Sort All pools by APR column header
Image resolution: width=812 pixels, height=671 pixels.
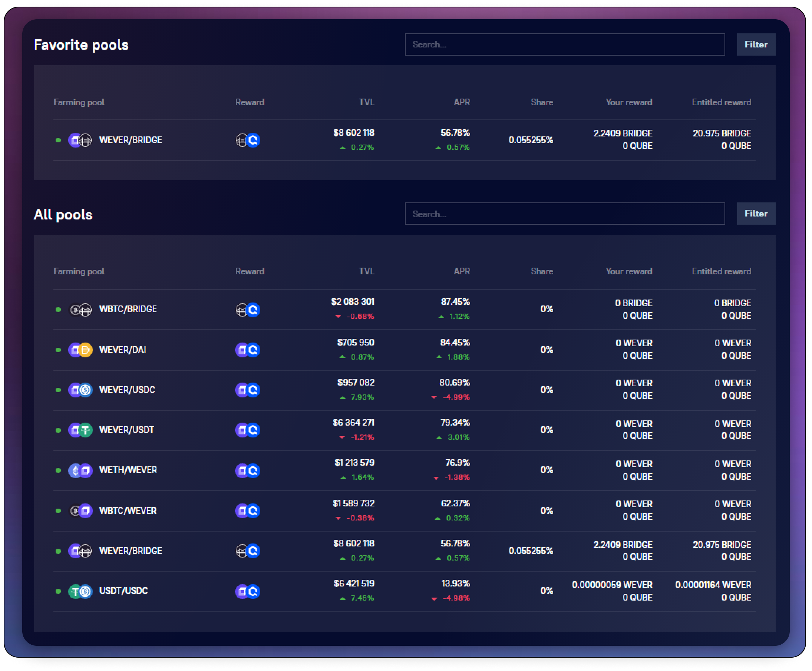[x=462, y=271]
